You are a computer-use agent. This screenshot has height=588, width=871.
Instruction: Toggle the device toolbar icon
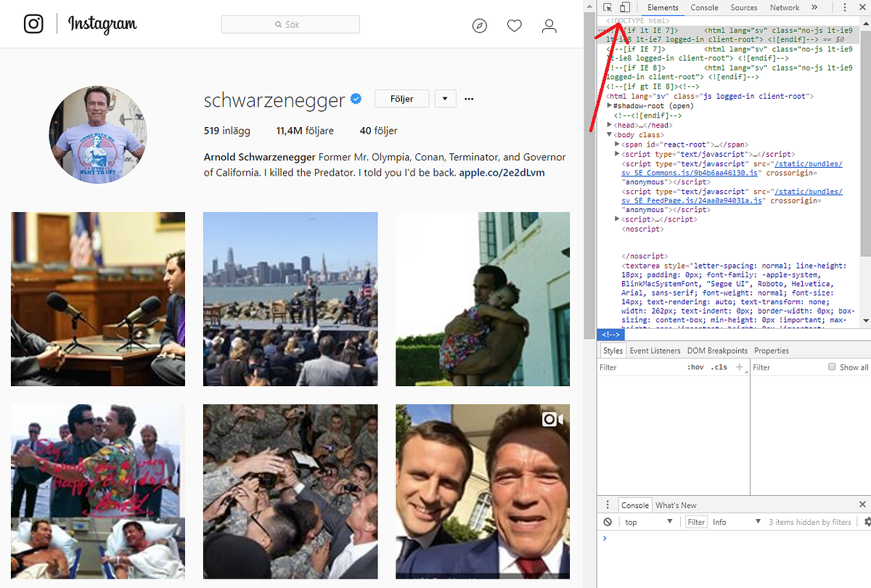[x=626, y=7]
